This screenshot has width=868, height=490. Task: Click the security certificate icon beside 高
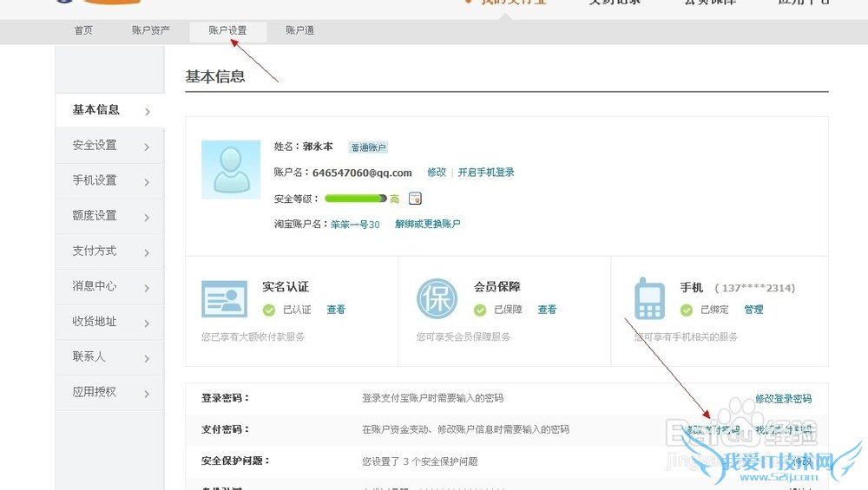[415, 198]
